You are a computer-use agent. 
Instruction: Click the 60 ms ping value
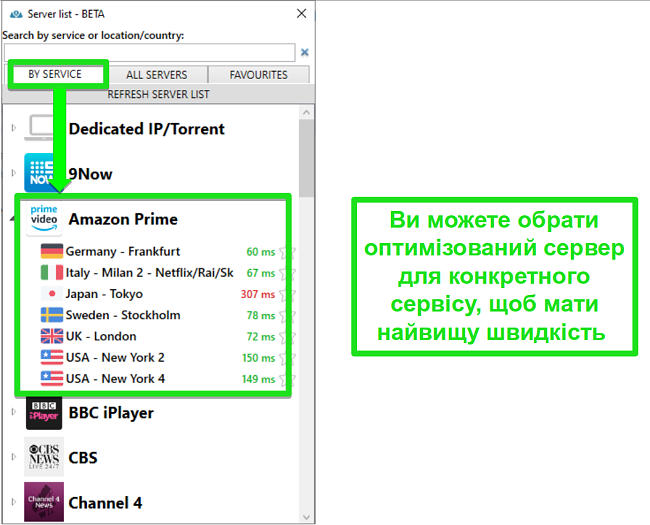pyautogui.click(x=261, y=252)
